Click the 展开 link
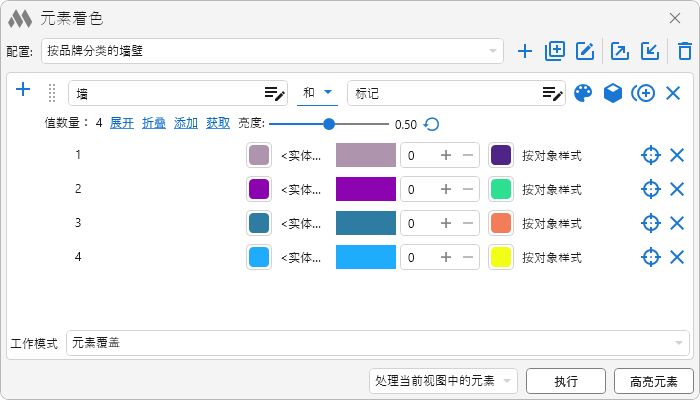 [121, 124]
